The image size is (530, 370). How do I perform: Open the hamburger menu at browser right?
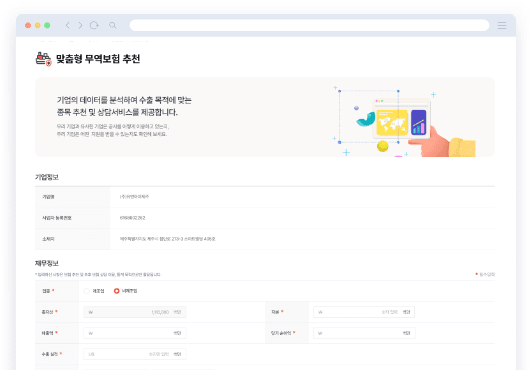(502, 25)
